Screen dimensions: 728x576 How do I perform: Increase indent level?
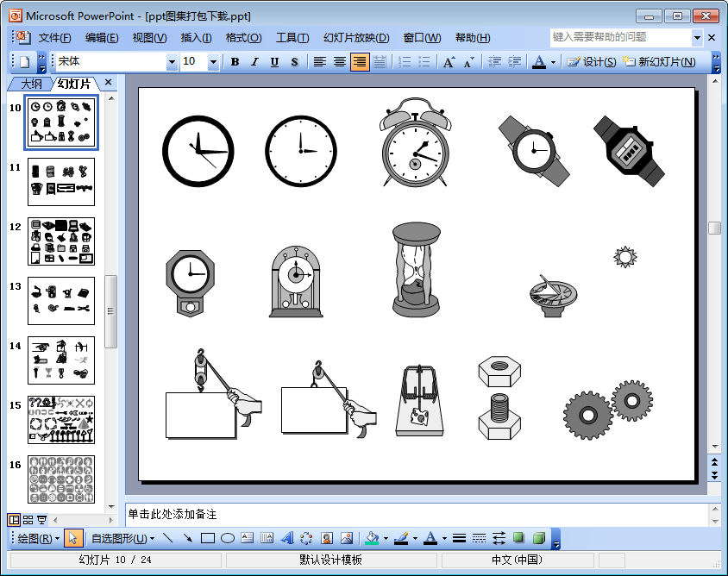pyautogui.click(x=514, y=62)
